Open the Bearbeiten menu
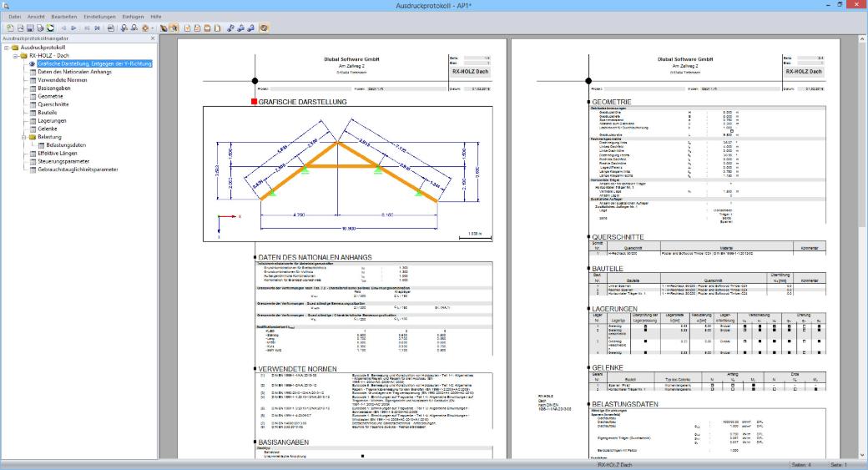This screenshot has height=470, width=868. click(64, 17)
